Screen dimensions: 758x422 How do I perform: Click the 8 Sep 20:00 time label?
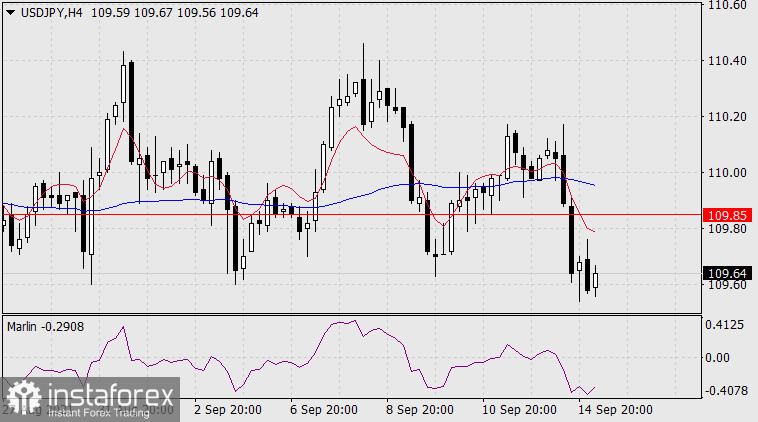tap(420, 410)
